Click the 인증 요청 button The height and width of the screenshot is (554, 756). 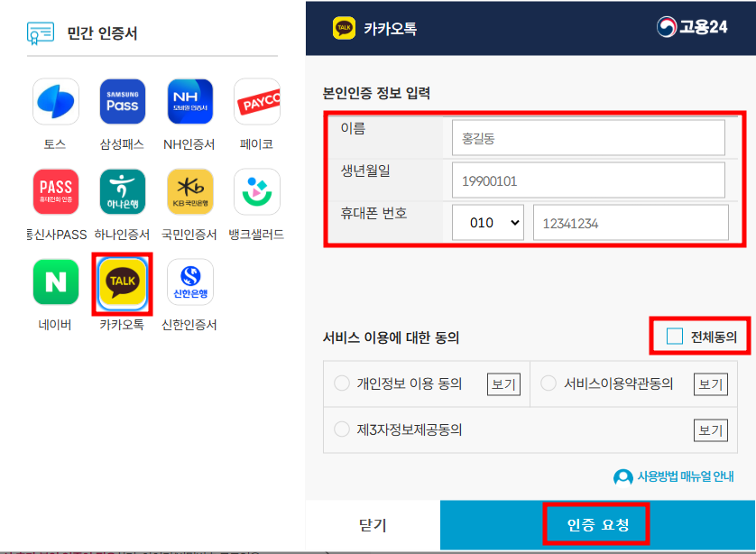click(x=597, y=524)
